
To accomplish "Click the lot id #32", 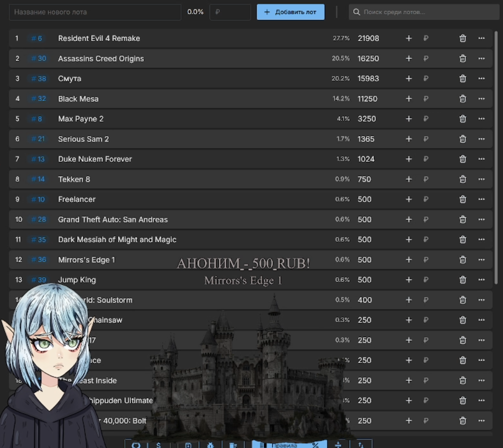I will [x=39, y=99].
